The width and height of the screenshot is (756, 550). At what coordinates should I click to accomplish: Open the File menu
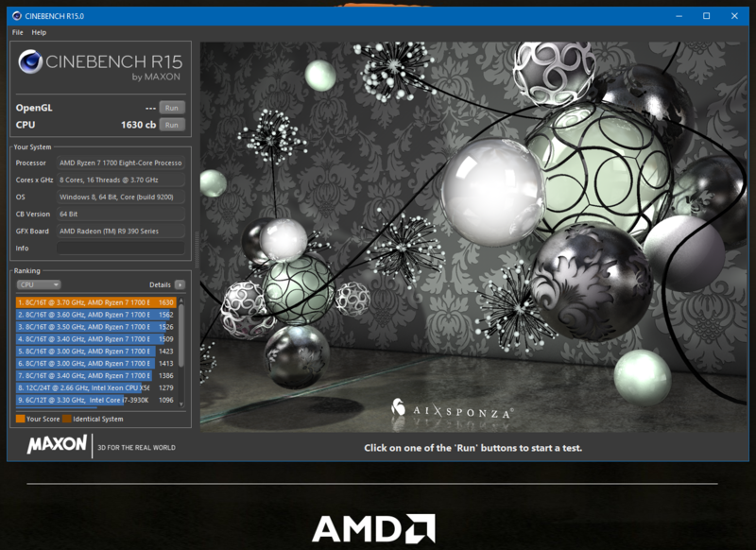coord(18,32)
